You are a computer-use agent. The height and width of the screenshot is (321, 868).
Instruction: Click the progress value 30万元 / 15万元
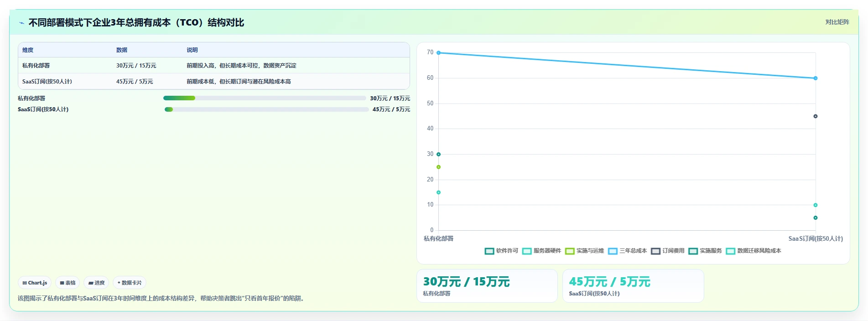click(x=390, y=98)
